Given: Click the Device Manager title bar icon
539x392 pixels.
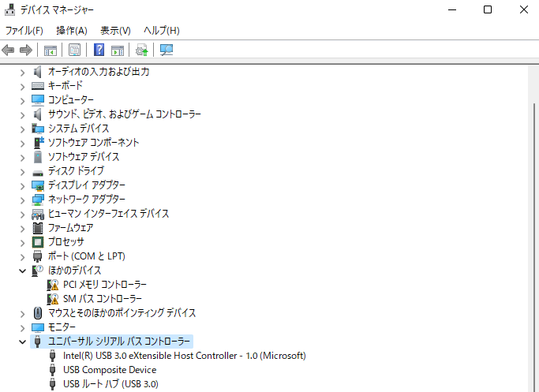Looking at the screenshot, I should coord(9,9).
